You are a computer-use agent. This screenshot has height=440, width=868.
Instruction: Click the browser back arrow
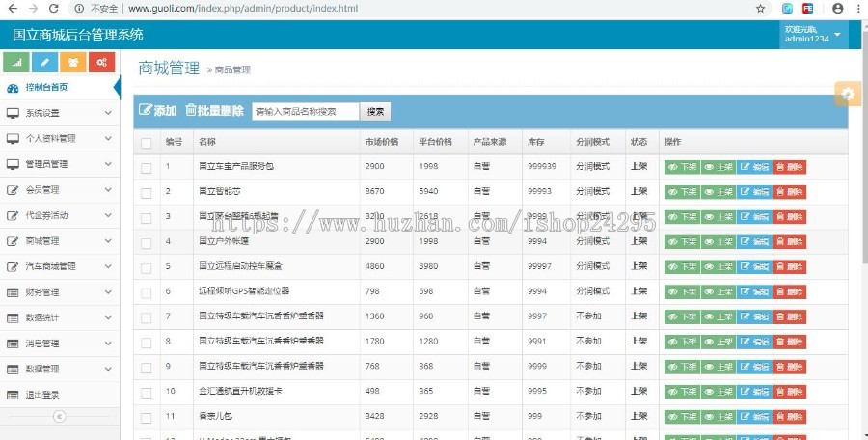point(13,9)
